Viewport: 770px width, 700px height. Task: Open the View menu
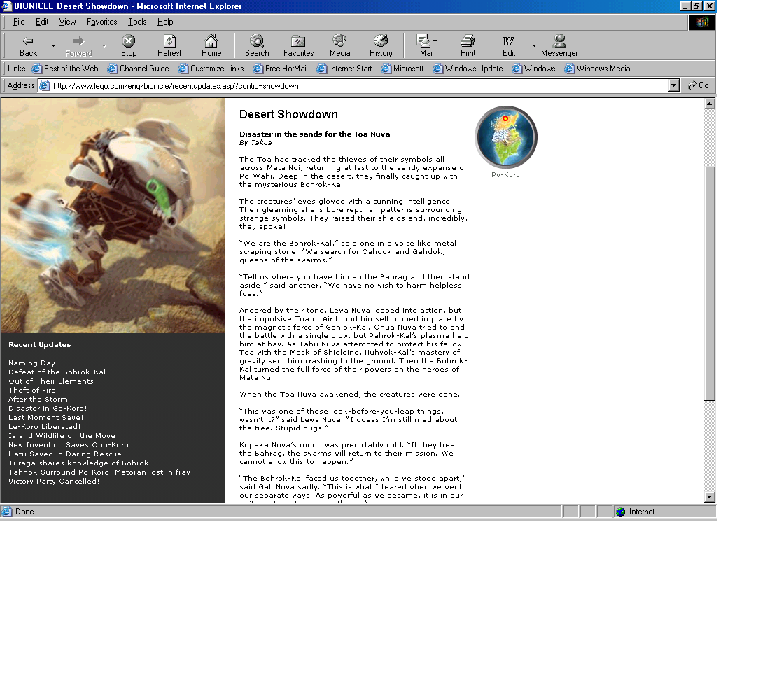click(67, 22)
